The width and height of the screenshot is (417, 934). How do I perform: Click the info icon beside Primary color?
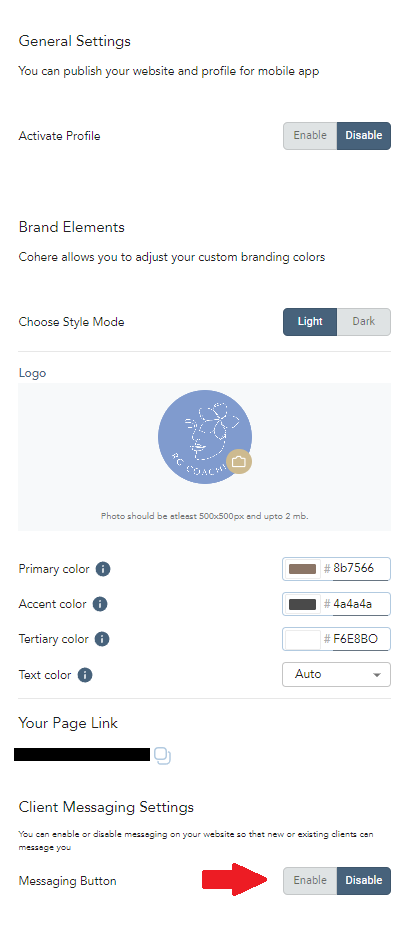pos(103,569)
